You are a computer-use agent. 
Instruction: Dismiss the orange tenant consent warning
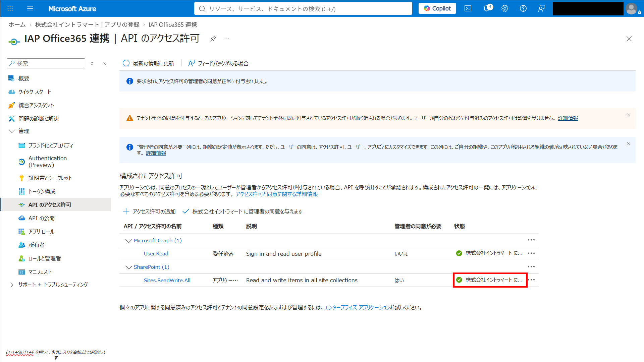[x=628, y=115]
